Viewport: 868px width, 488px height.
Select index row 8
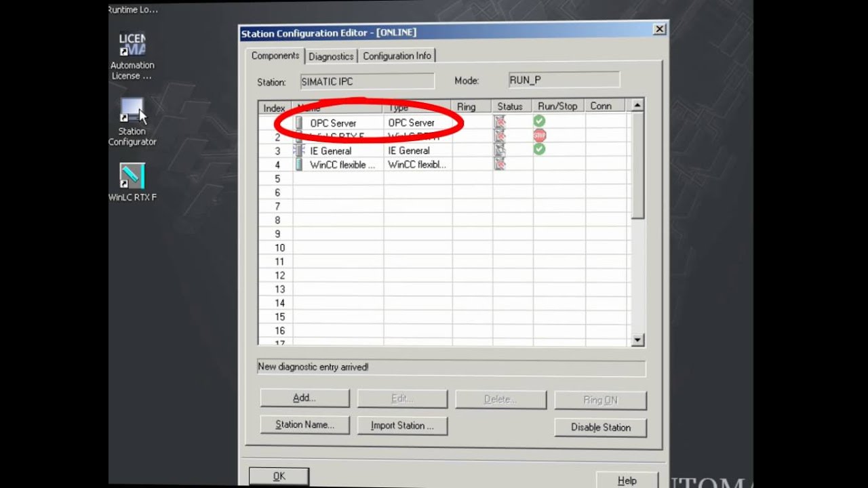277,220
